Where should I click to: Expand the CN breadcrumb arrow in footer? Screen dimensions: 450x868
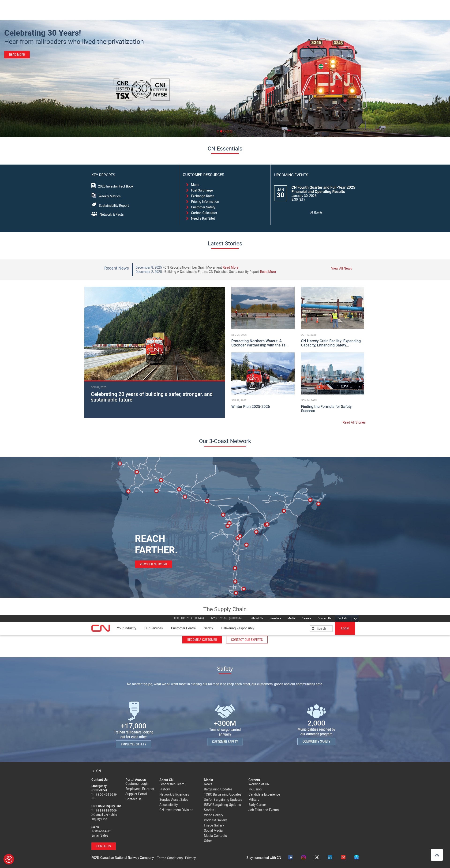point(93,771)
